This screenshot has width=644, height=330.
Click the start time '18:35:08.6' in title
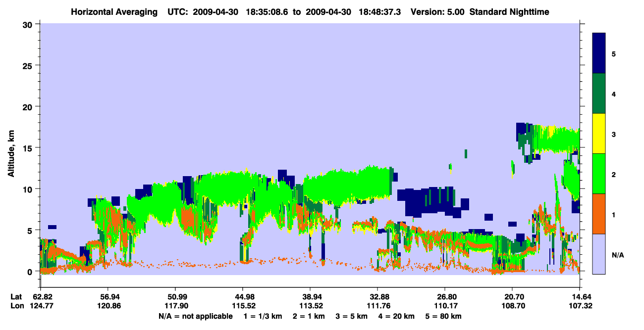click(x=267, y=11)
